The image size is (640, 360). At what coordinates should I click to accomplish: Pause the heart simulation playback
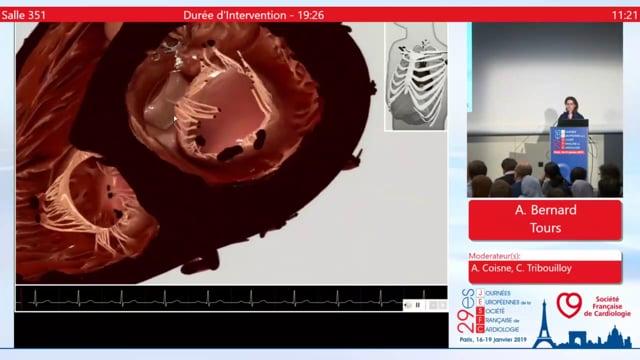418,305
